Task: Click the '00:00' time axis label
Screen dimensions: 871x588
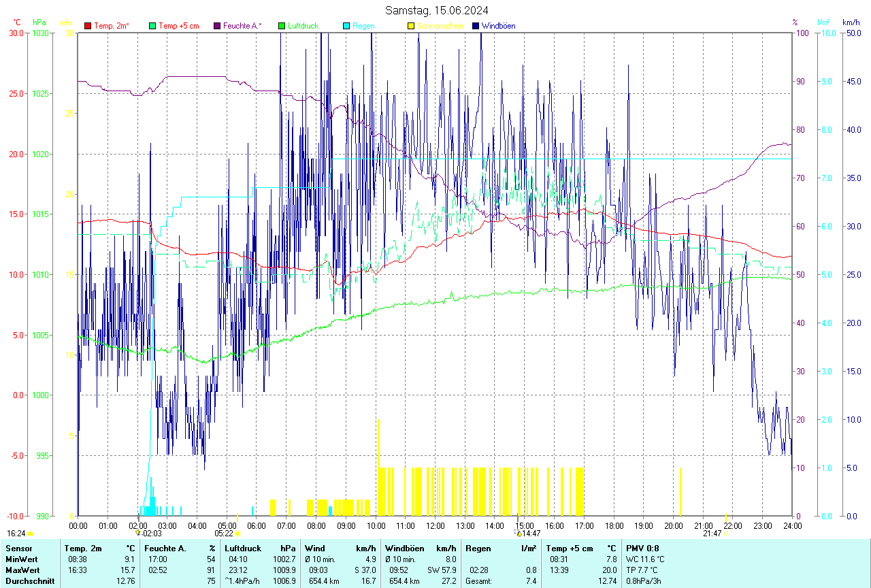Action: point(78,525)
